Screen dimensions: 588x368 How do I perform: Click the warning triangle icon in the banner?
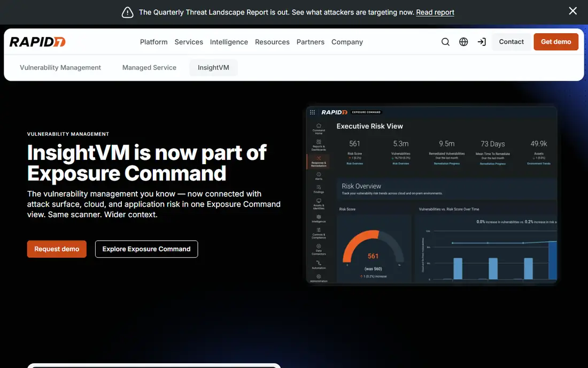(128, 12)
